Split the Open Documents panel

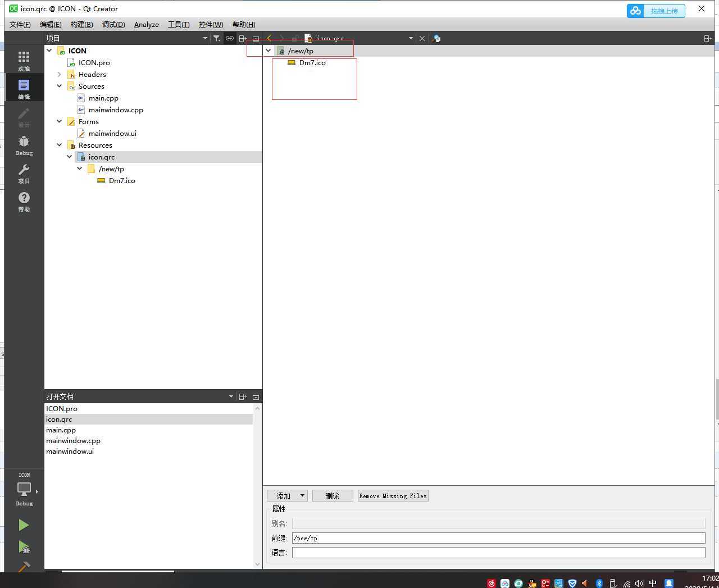(x=243, y=396)
